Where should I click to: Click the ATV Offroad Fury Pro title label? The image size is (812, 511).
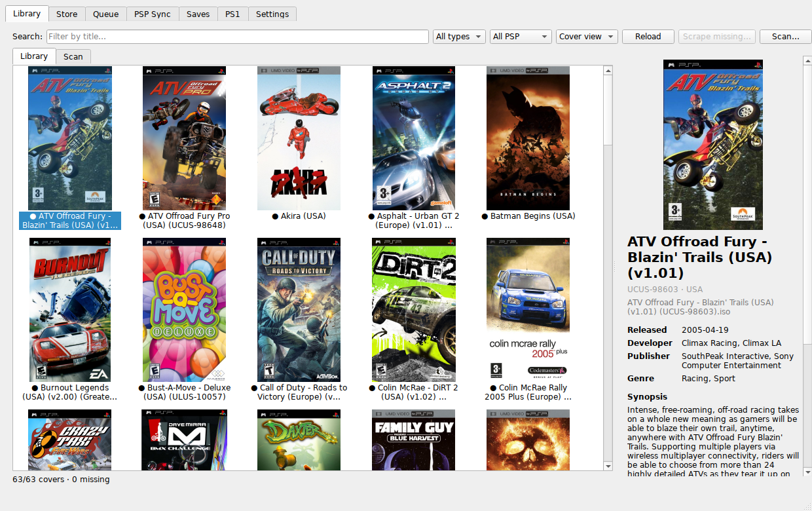pyautogui.click(x=185, y=221)
